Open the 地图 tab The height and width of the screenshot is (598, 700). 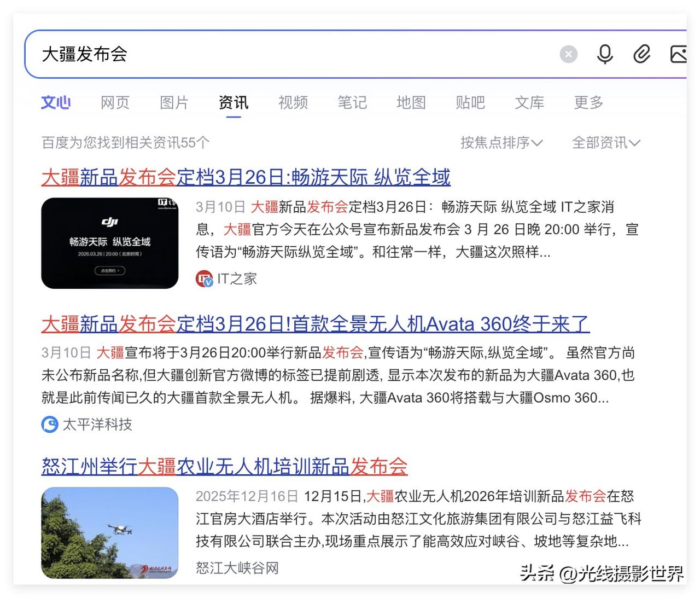[411, 102]
